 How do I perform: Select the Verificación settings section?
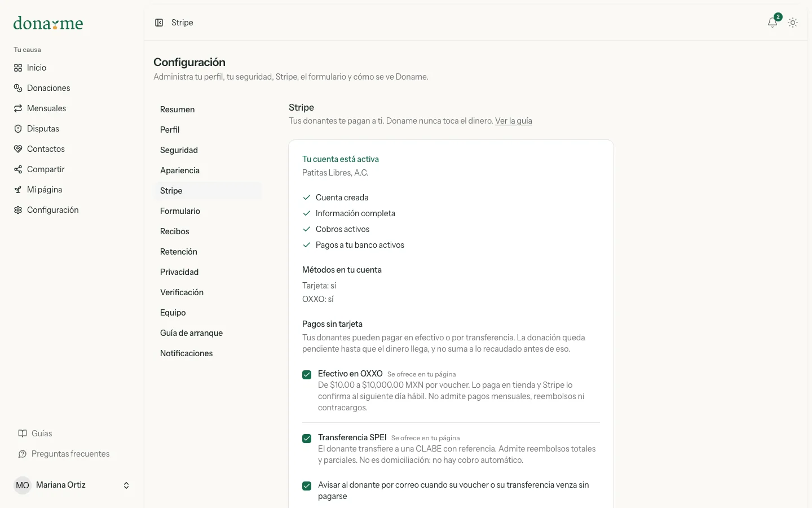pyautogui.click(x=208, y=292)
